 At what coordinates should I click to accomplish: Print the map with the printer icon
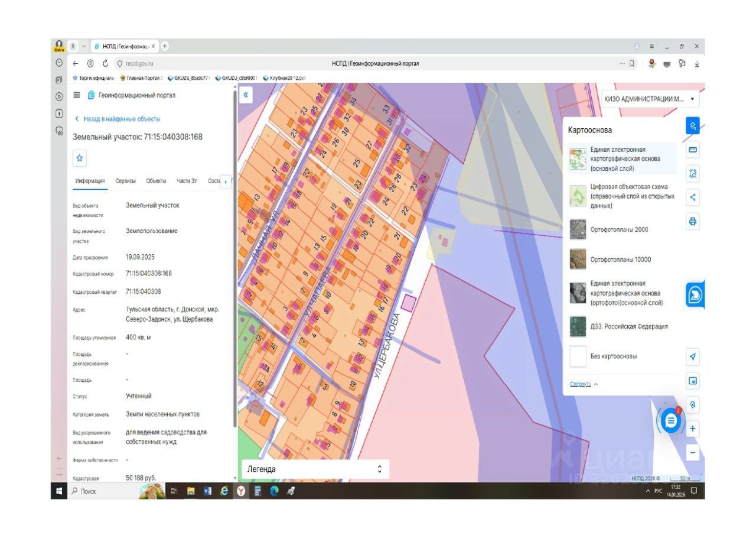[693, 222]
